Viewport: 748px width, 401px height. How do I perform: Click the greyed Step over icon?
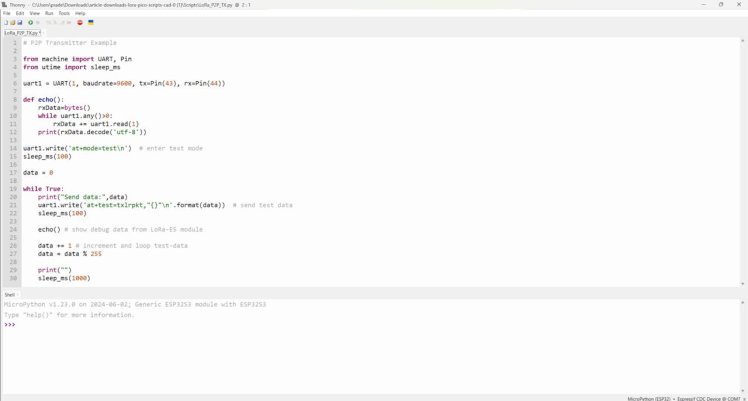[48, 22]
